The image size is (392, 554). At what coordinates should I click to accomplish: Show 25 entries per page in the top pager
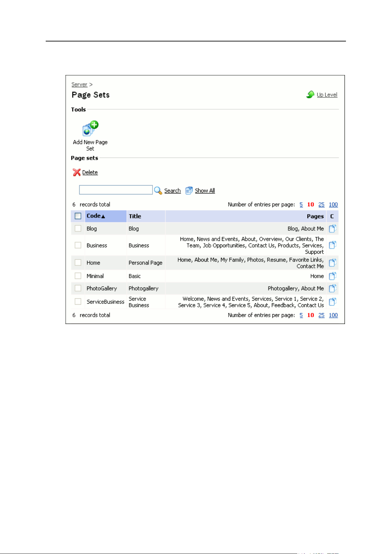click(x=321, y=205)
